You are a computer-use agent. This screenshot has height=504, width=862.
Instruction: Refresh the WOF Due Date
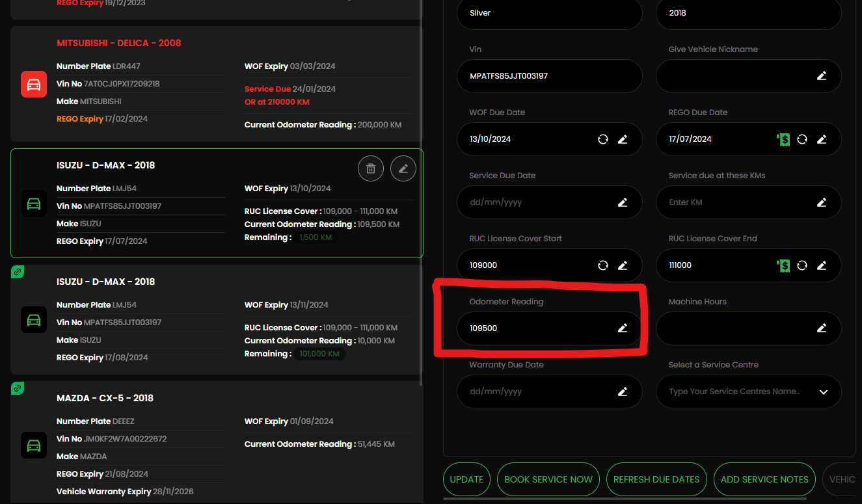(603, 139)
